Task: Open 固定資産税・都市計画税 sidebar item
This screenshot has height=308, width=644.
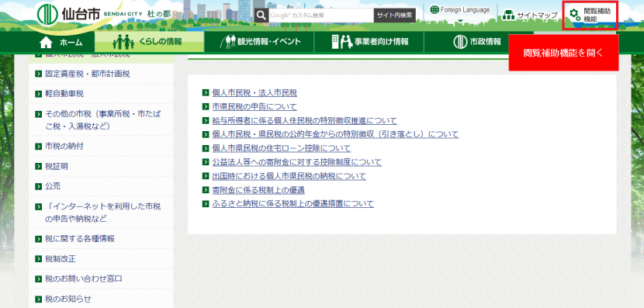Action: click(101, 74)
